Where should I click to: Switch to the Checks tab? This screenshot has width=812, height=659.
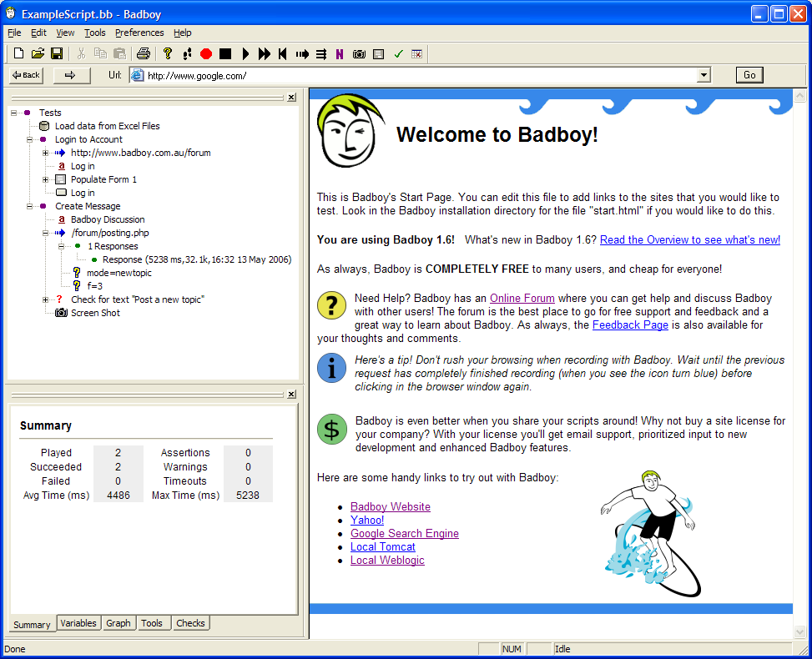(190, 623)
